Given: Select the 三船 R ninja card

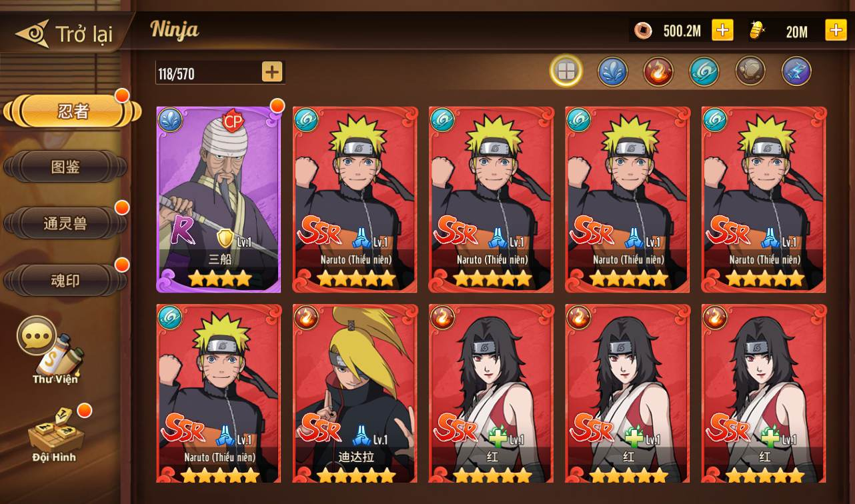Looking at the screenshot, I should [219, 199].
